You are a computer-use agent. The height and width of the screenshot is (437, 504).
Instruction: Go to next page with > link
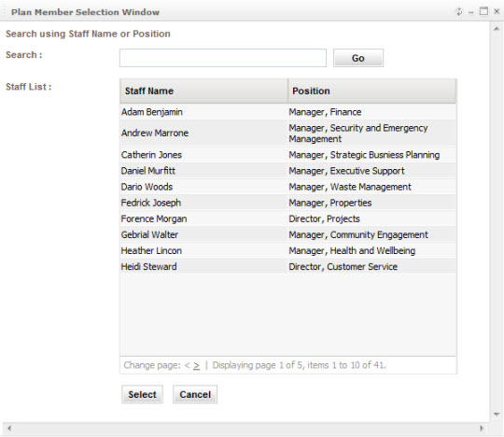pyautogui.click(x=196, y=366)
